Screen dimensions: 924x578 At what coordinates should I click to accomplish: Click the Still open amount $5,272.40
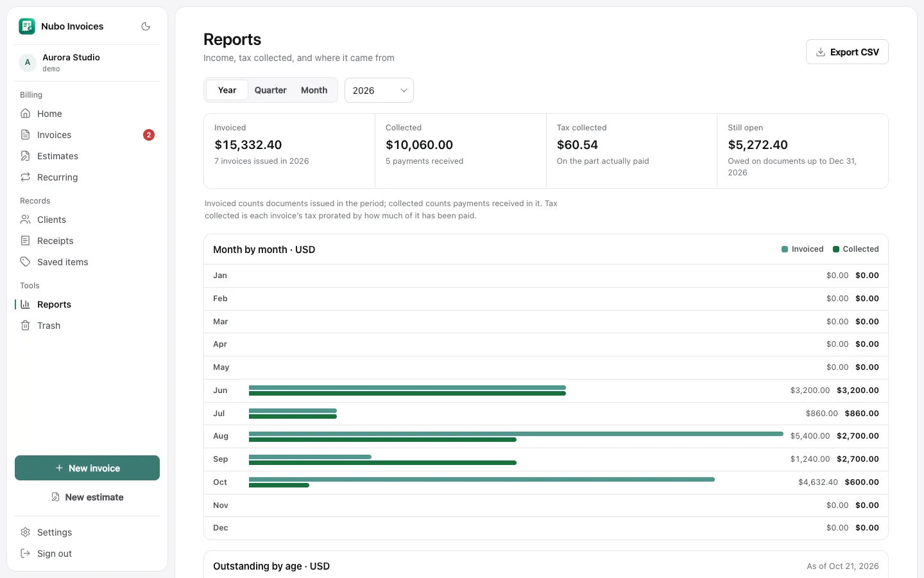[x=758, y=145]
